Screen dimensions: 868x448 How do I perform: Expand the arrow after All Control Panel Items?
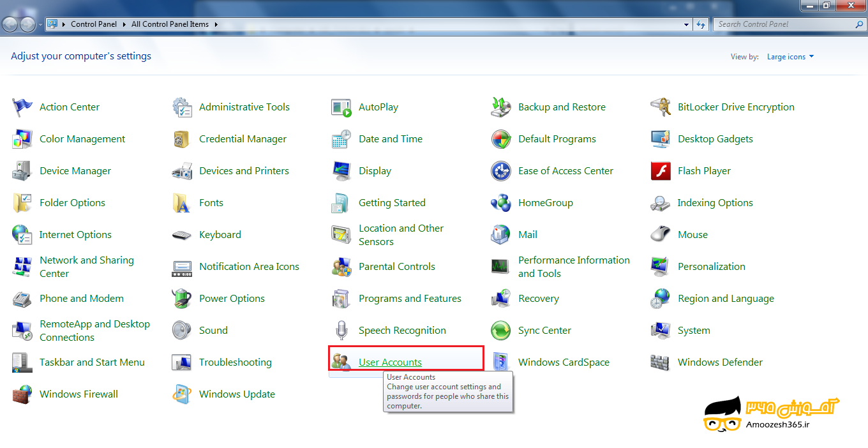point(216,24)
